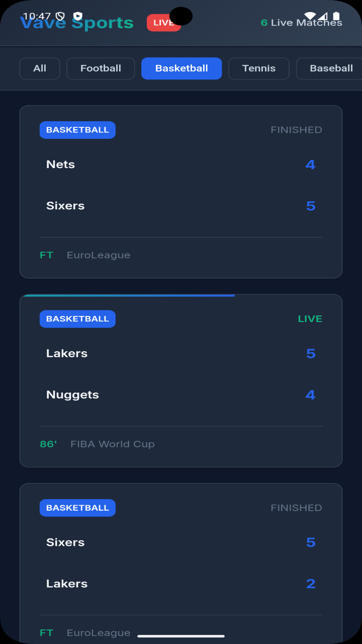This screenshot has height=644, width=362.
Task: Tap the red LIVE badge in header
Action: [164, 23]
